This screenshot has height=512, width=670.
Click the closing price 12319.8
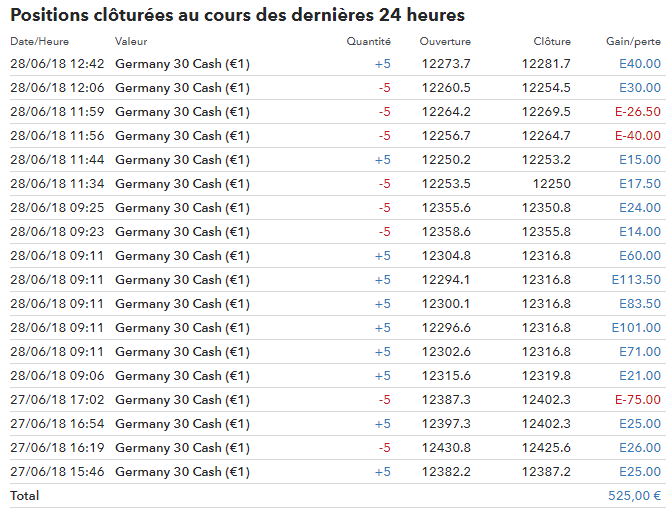546,375
